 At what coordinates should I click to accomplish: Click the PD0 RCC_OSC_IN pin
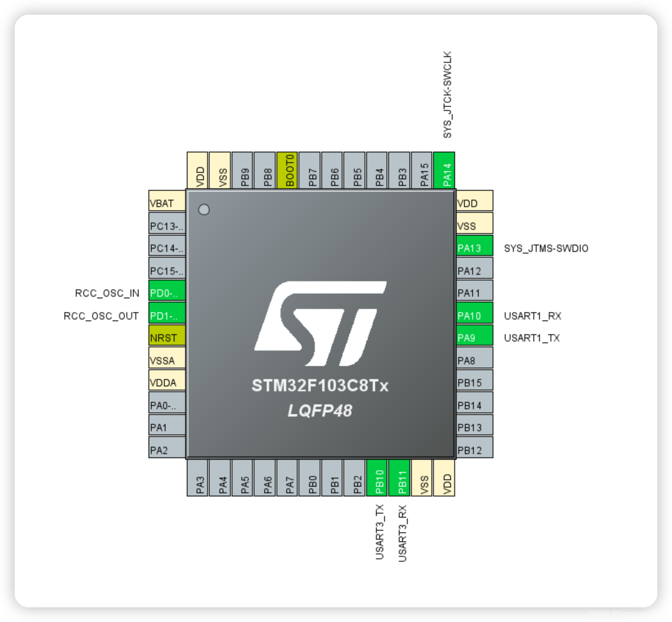(x=166, y=292)
